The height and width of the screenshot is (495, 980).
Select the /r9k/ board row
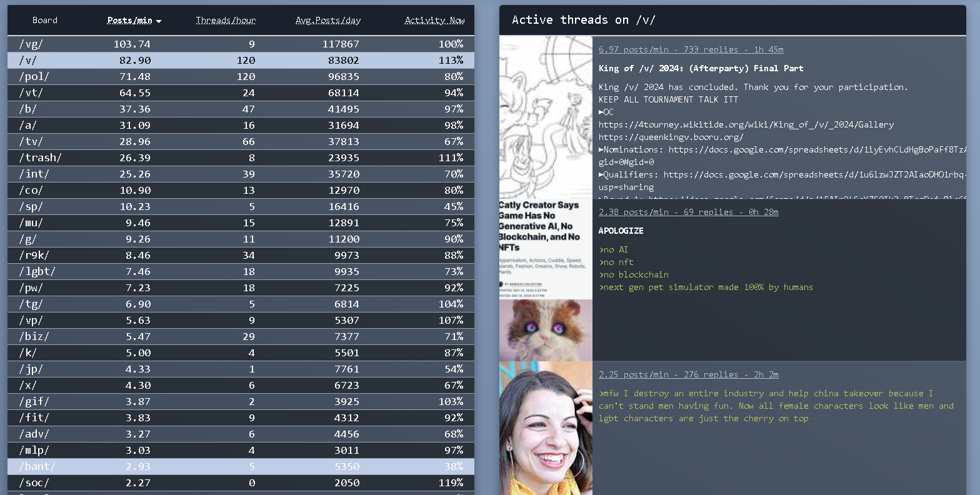pyautogui.click(x=241, y=256)
